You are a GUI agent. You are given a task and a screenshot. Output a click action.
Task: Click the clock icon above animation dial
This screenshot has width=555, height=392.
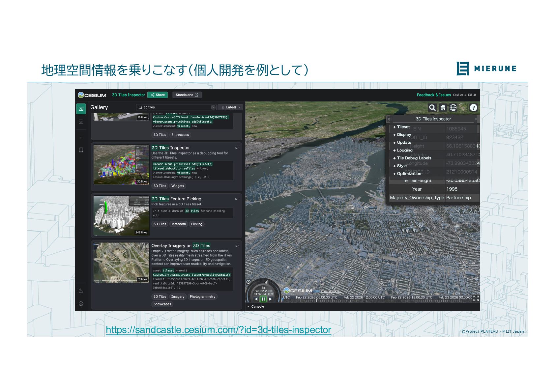click(248, 282)
